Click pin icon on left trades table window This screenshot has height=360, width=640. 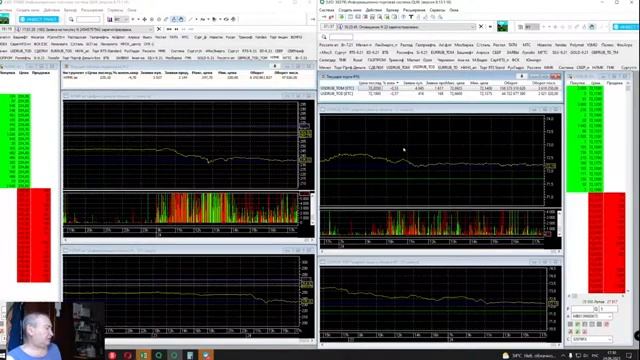point(275,66)
